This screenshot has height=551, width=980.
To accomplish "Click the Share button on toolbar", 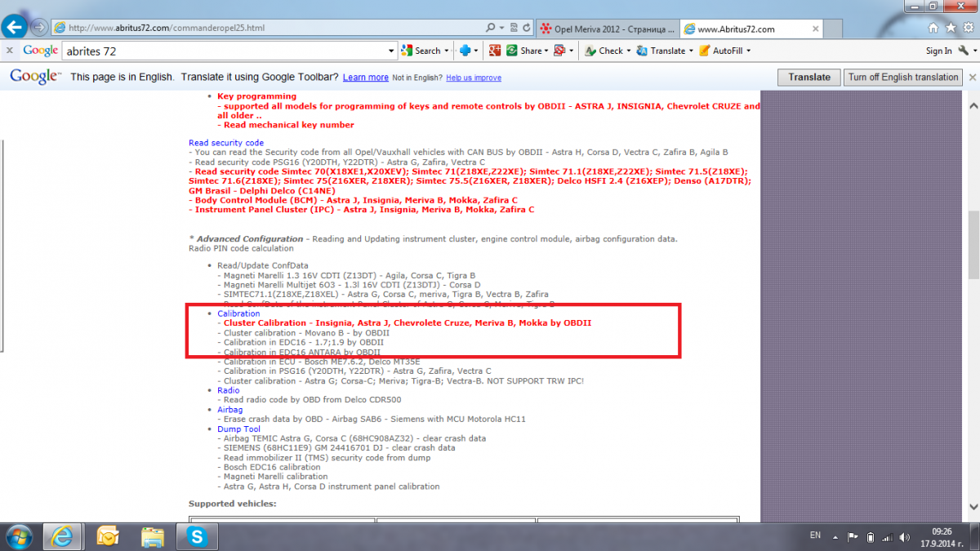I will 524,51.
